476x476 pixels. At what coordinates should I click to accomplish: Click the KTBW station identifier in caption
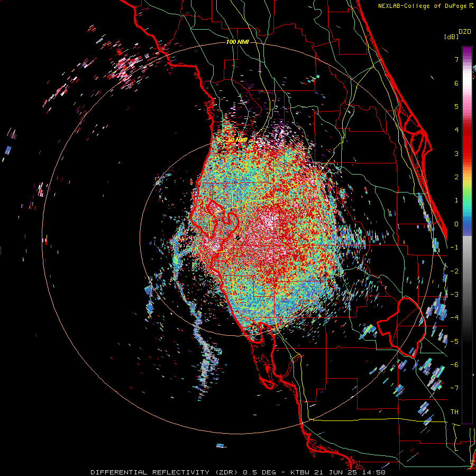300,472
